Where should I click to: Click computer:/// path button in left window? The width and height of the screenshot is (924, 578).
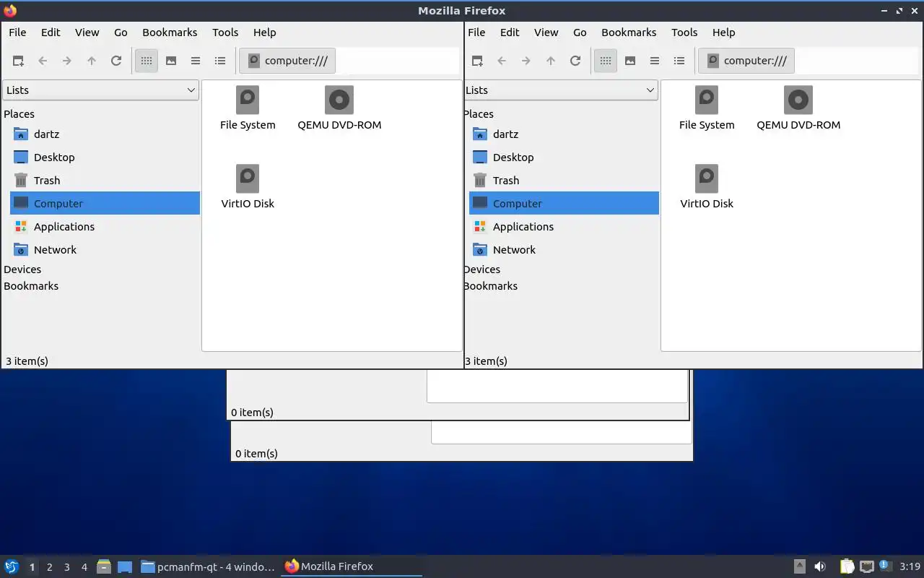click(x=288, y=61)
